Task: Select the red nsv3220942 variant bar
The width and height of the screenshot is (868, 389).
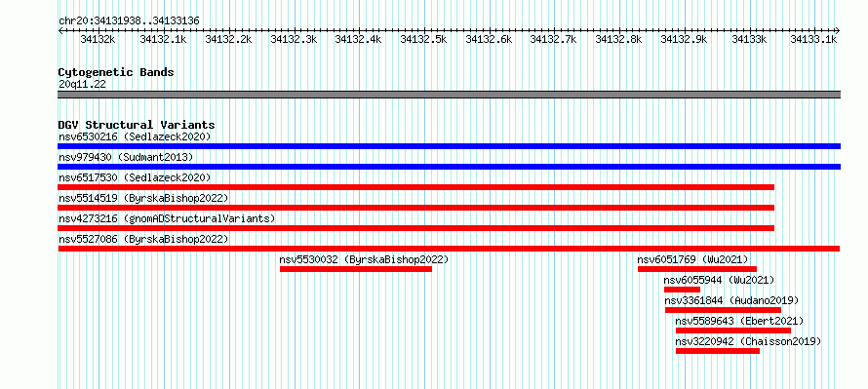Action: 718,351
